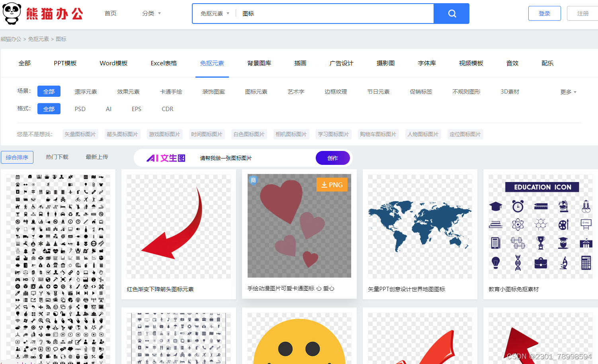Viewport: 598px width, 364px height.
Task: Select 全部 in the 格式 filter
Action: pyautogui.click(x=49, y=109)
